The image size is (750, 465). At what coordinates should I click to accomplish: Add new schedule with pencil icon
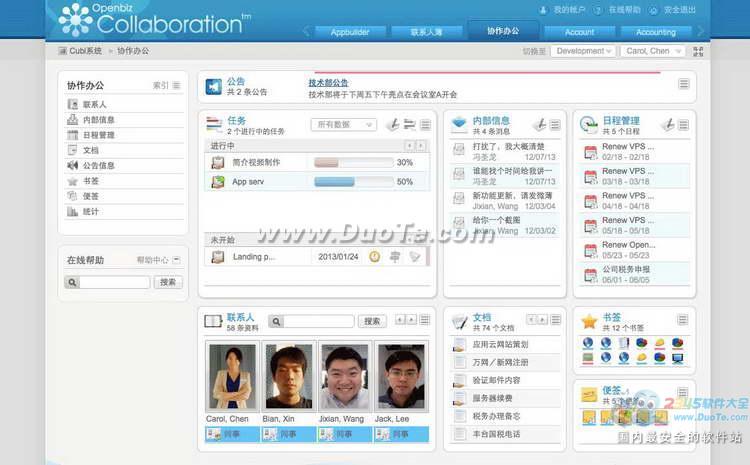(x=669, y=124)
